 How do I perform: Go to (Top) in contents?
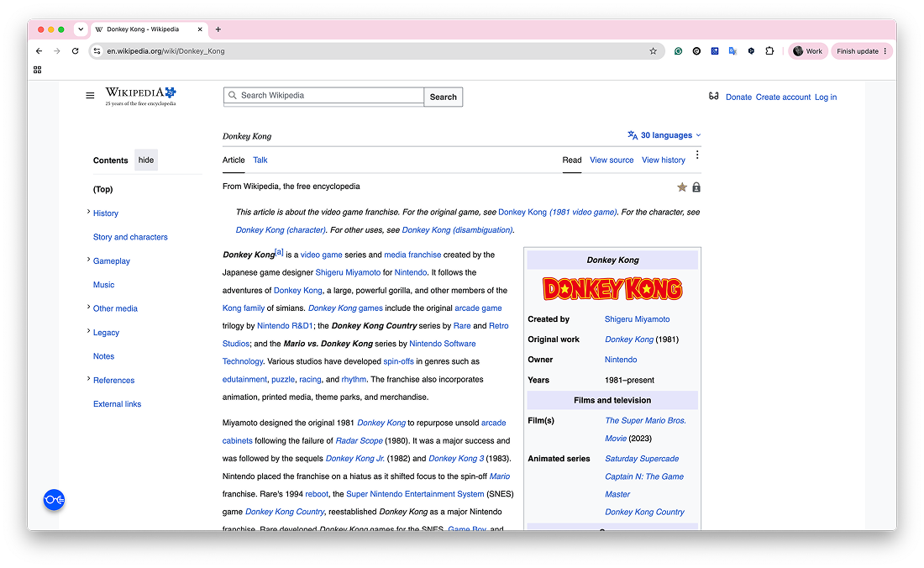point(103,189)
